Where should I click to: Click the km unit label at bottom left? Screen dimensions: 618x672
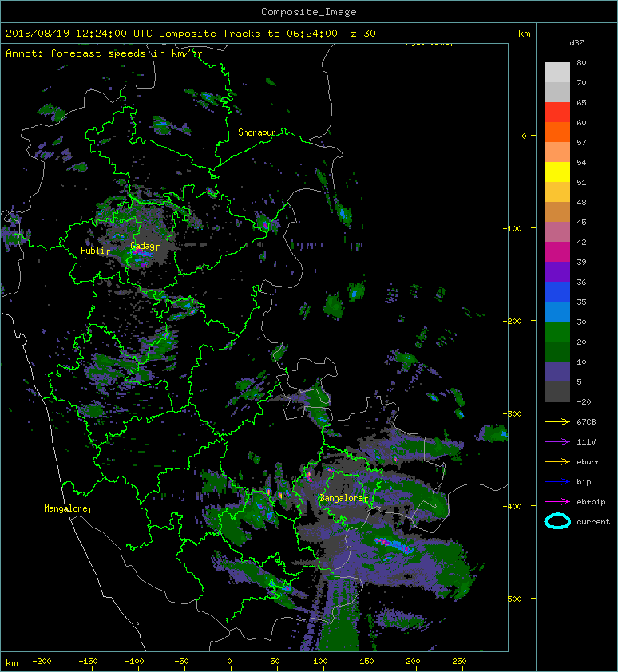(x=12, y=663)
